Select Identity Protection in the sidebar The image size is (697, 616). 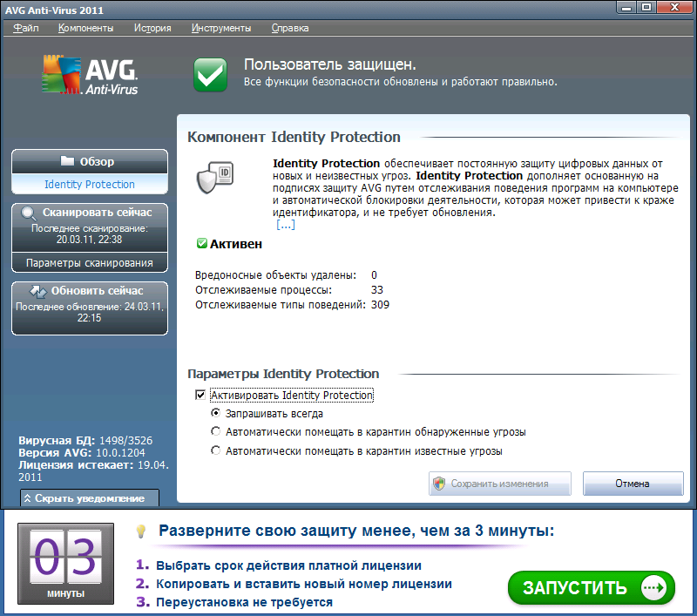pyautogui.click(x=90, y=184)
